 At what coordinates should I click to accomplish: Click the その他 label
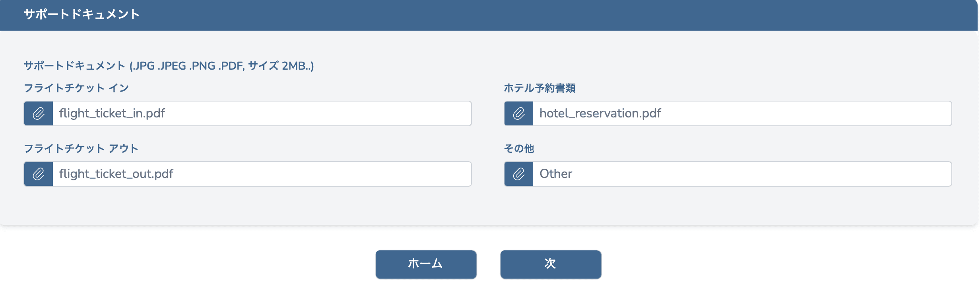(x=519, y=148)
